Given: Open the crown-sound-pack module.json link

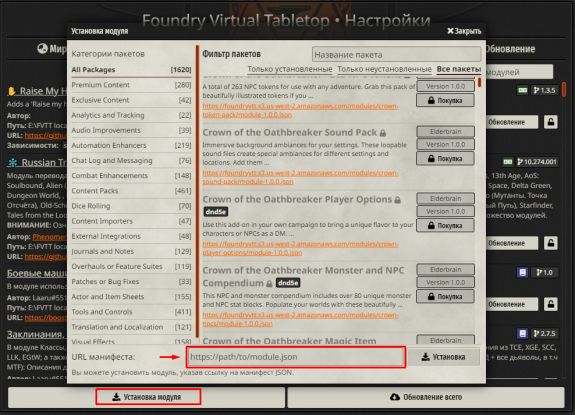Looking at the screenshot, I should [300, 177].
